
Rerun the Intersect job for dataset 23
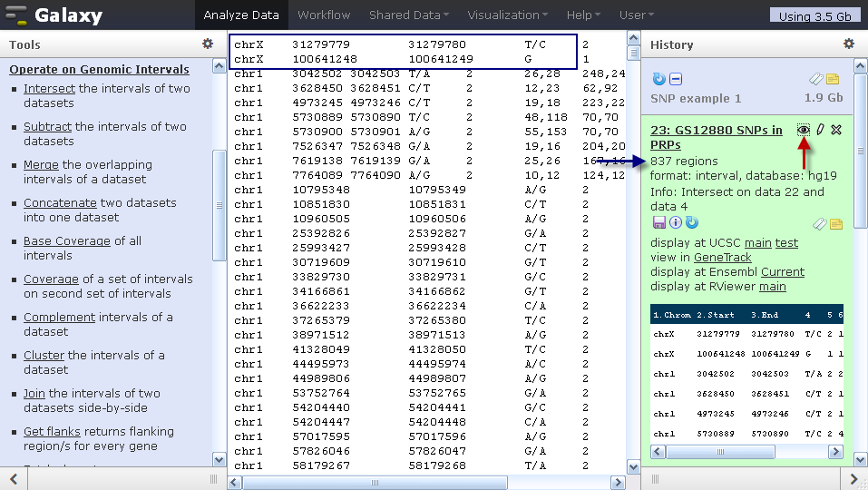(691, 222)
